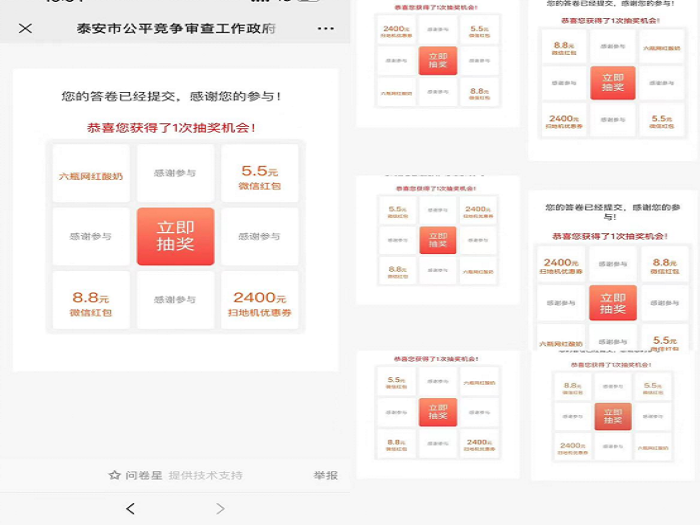Click the 举报 report link
This screenshot has width=700, height=525.
click(x=325, y=475)
